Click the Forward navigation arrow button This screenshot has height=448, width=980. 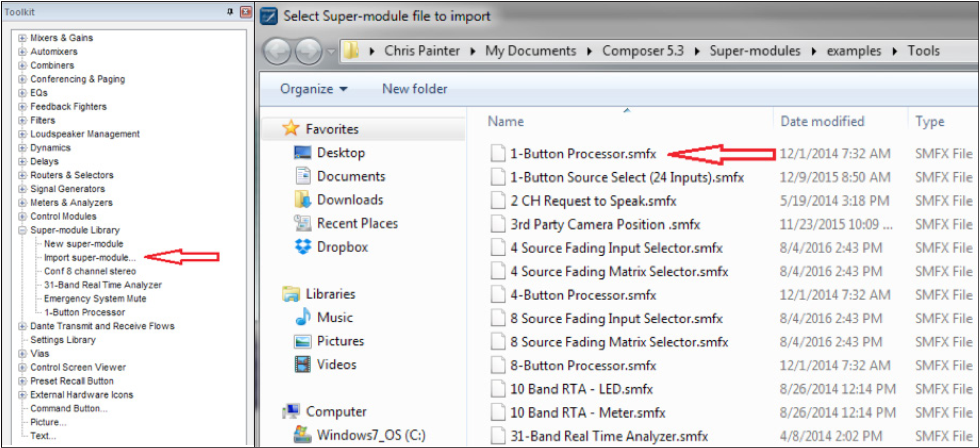click(308, 51)
